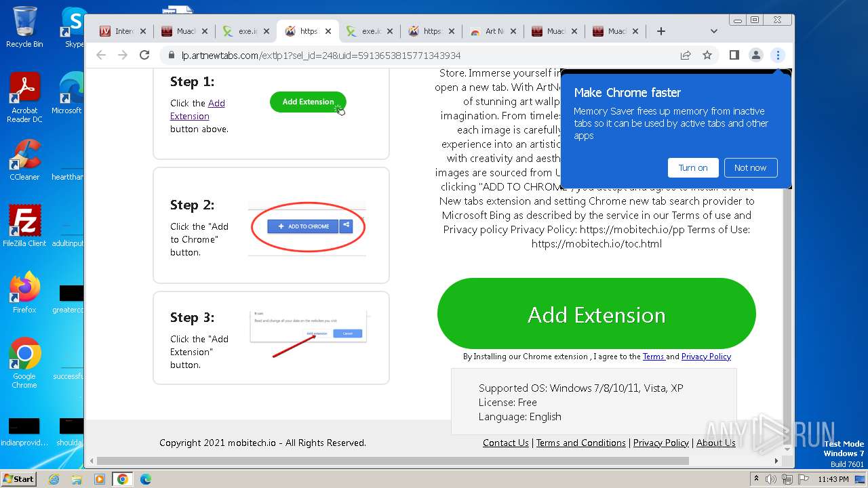868x488 pixels.
Task: Click taskbar clock 11:43 PM
Action: click(833, 479)
